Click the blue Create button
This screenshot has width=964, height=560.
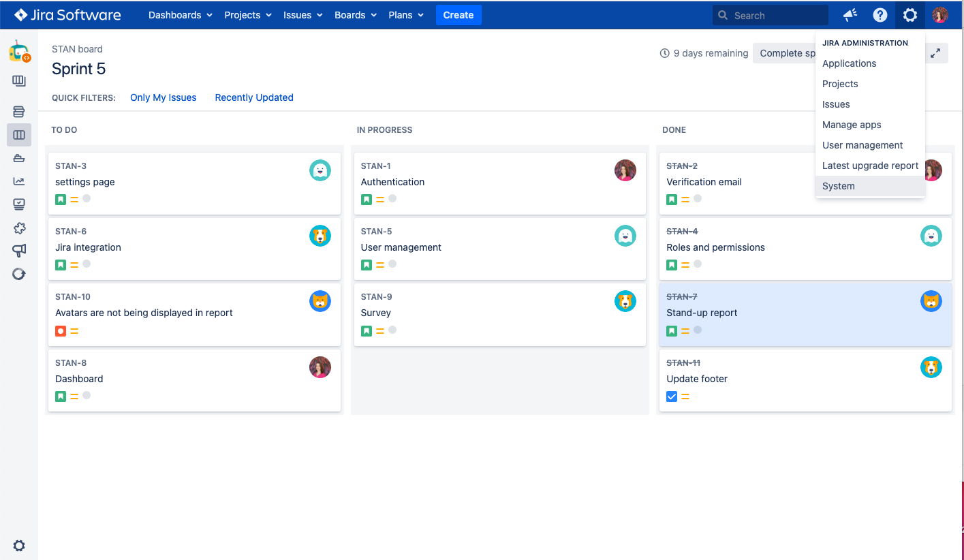458,15
